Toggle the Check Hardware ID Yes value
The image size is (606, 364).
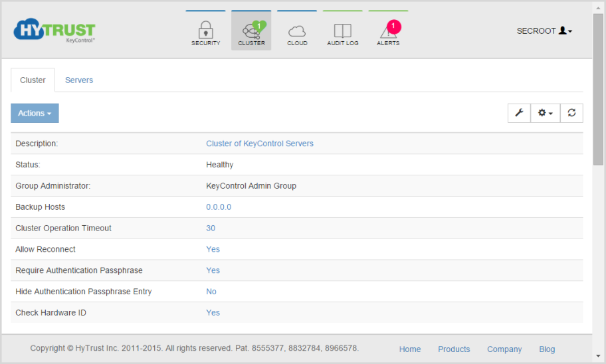click(x=213, y=313)
